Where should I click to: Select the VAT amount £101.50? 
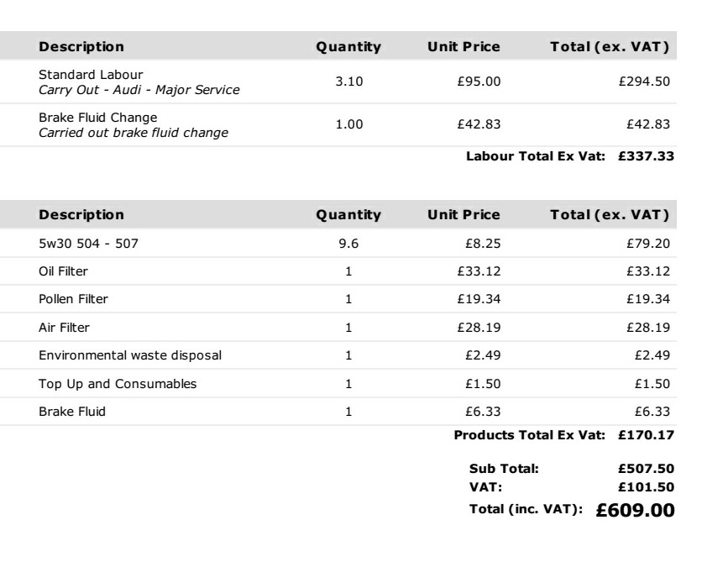646,486
